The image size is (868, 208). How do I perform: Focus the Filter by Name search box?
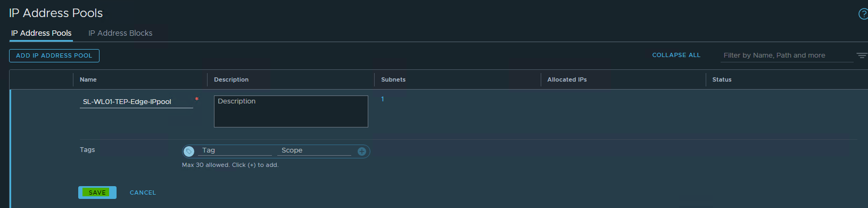(x=787, y=55)
